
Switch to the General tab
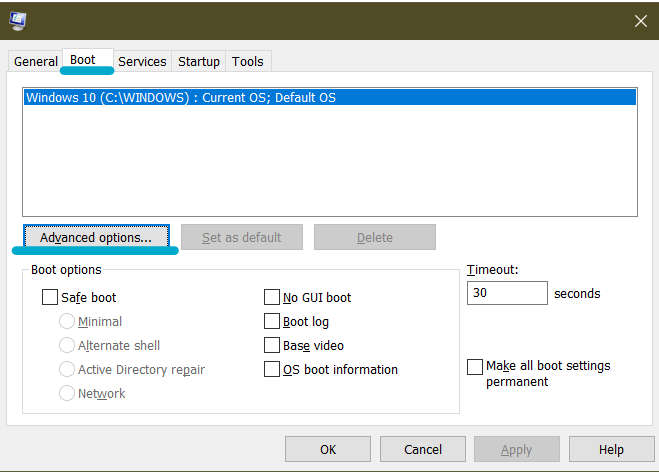pyautogui.click(x=36, y=61)
